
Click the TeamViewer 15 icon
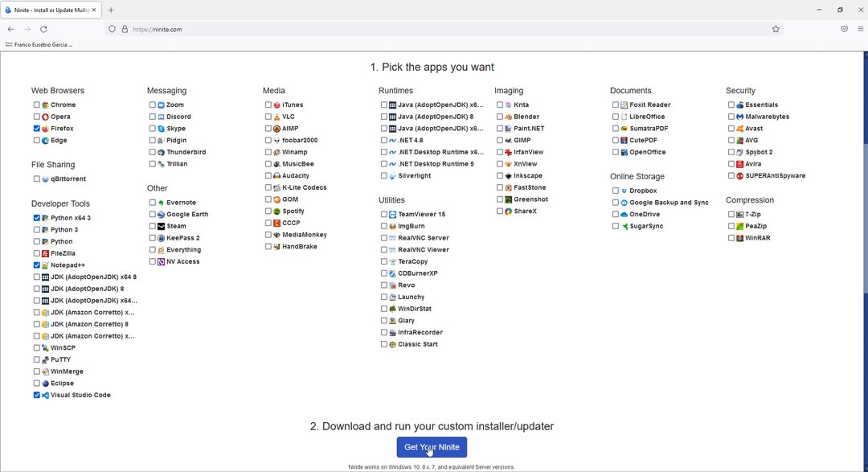[x=393, y=214]
